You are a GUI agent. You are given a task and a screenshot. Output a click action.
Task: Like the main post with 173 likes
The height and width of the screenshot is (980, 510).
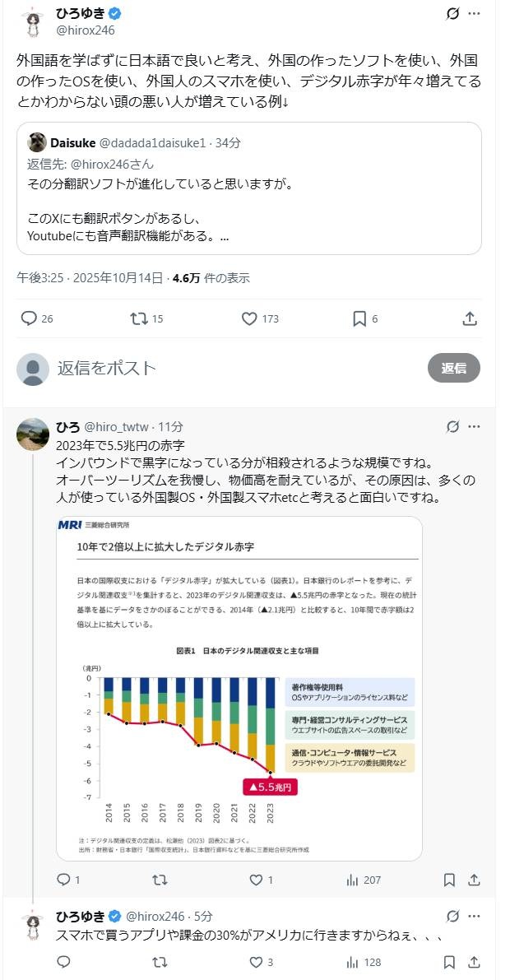250,318
